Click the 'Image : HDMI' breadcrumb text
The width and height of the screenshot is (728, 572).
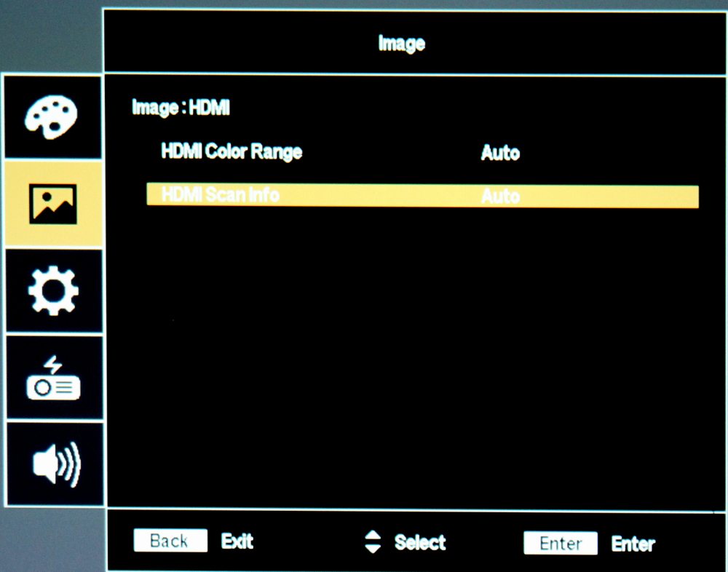click(x=181, y=108)
